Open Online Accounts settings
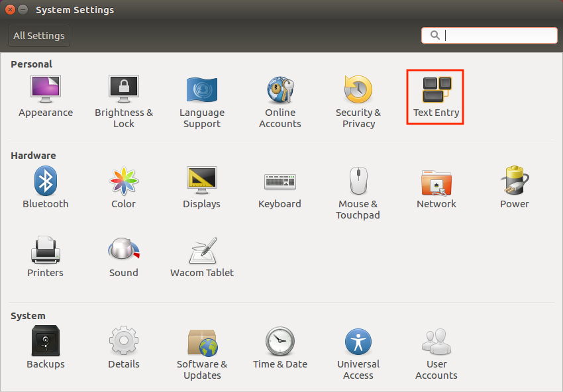The image size is (563, 392). tap(280, 101)
